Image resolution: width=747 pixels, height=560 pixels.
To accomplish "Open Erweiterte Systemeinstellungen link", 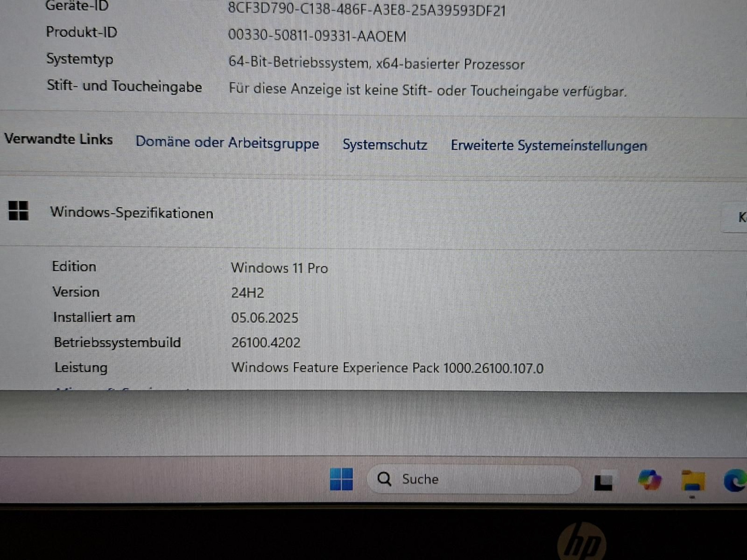I will pyautogui.click(x=549, y=146).
